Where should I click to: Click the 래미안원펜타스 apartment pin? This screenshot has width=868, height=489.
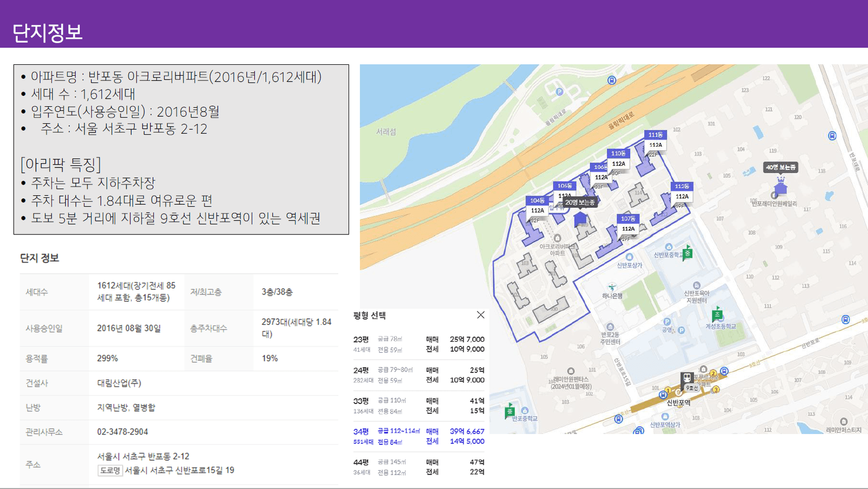click(x=570, y=371)
